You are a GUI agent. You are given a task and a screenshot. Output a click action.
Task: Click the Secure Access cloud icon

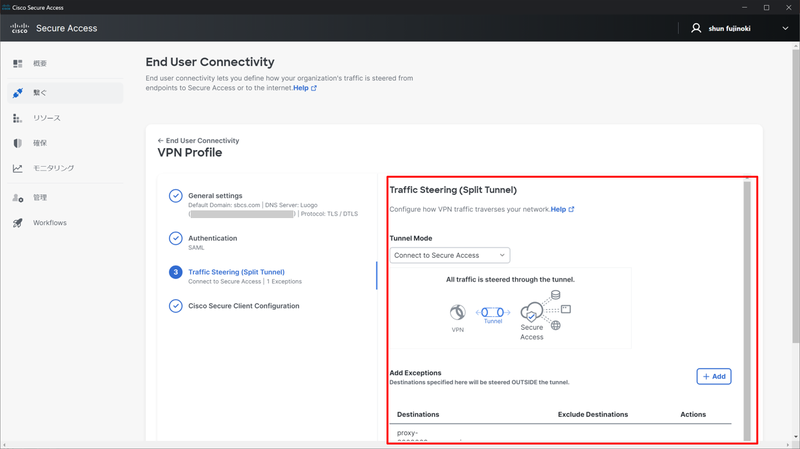click(532, 311)
